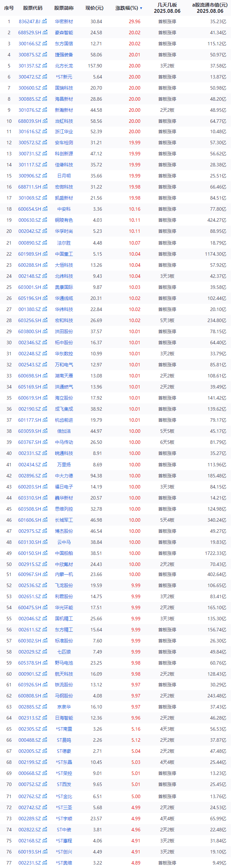Show chart via icon beside 300731.SZ
Viewport: 231px width, 868px height.
[x=45, y=154]
